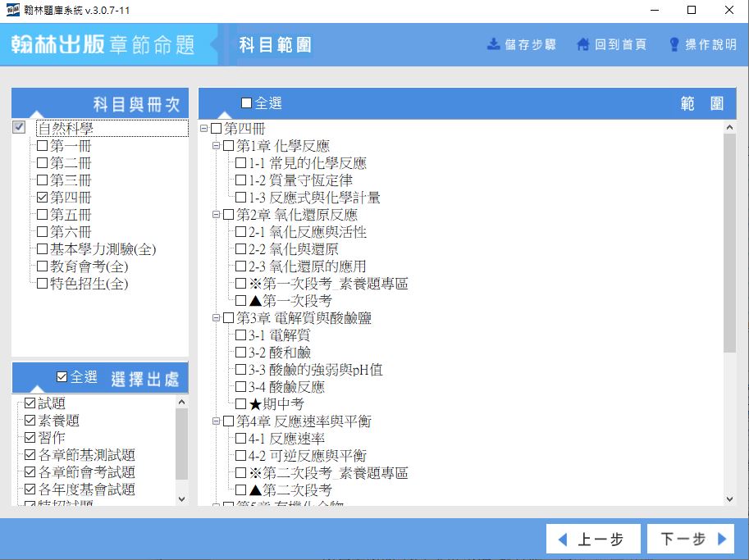Check 第五冊 in subject list

(x=42, y=214)
